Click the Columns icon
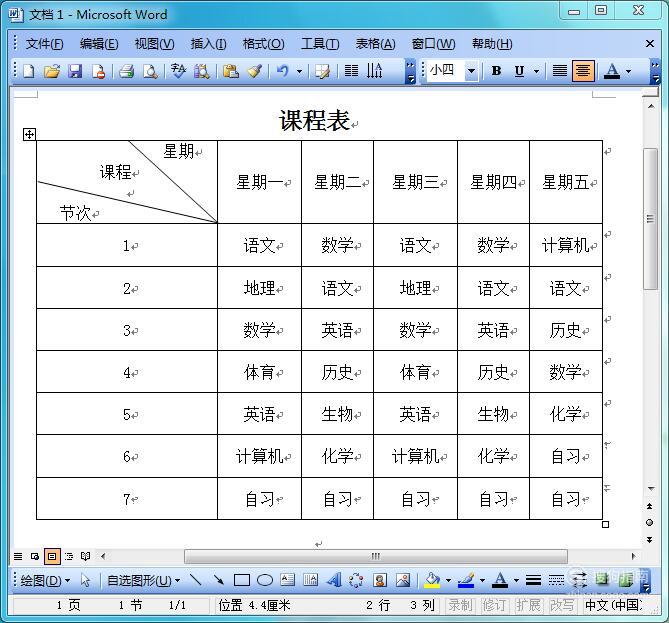This screenshot has width=669, height=623. [351, 71]
